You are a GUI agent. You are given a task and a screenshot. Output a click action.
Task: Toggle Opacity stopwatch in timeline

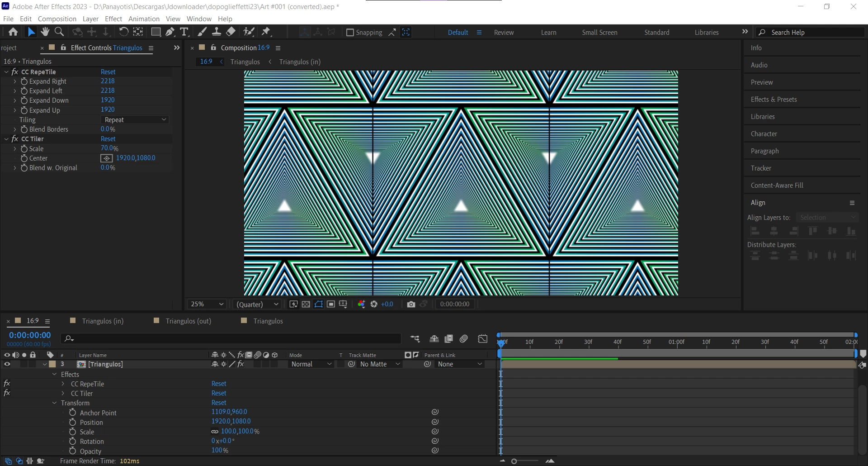(x=72, y=451)
